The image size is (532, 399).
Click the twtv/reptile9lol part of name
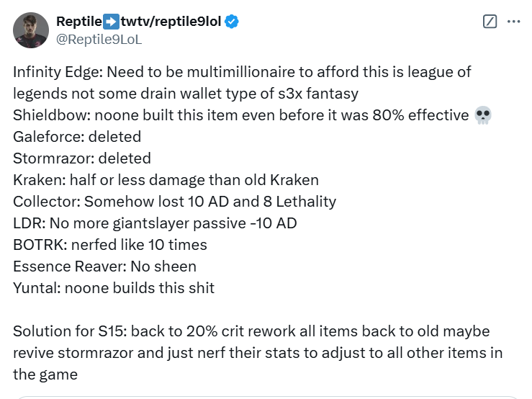171,22
